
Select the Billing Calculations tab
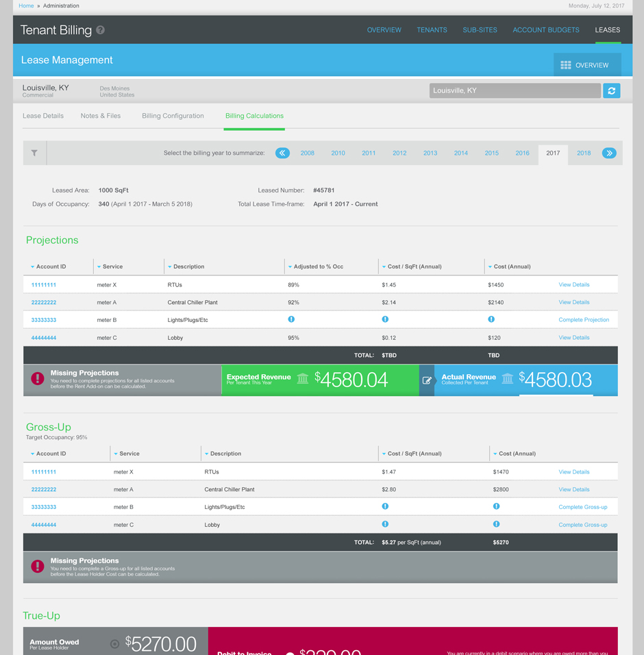[x=254, y=116]
